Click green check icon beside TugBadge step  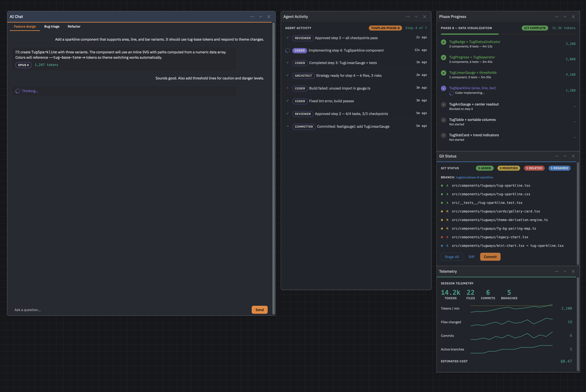pos(443,42)
